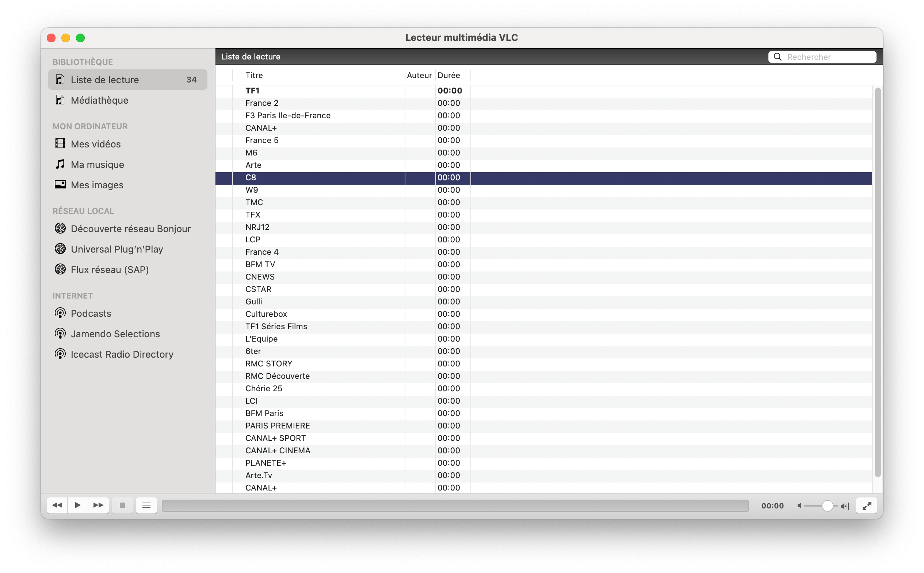Screen dimensions: 924x573
Task: Select the Arte channel entry
Action: coord(544,165)
